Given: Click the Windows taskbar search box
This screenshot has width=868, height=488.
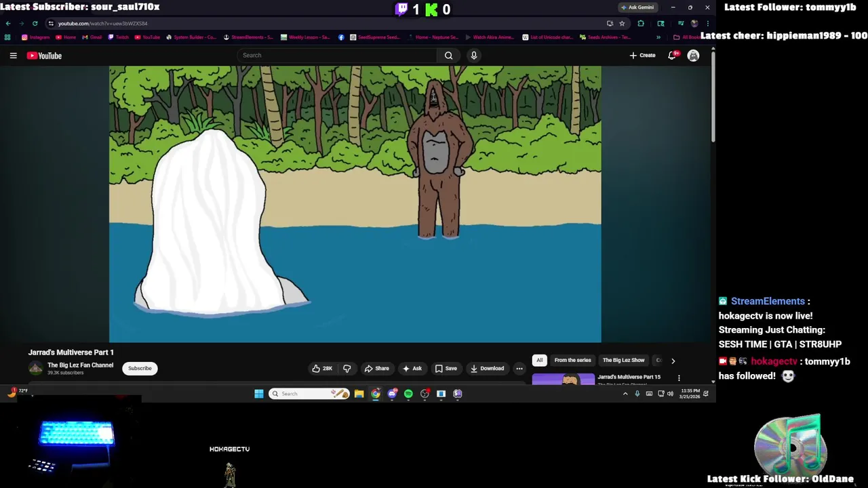Looking at the screenshot, I should pos(309,394).
